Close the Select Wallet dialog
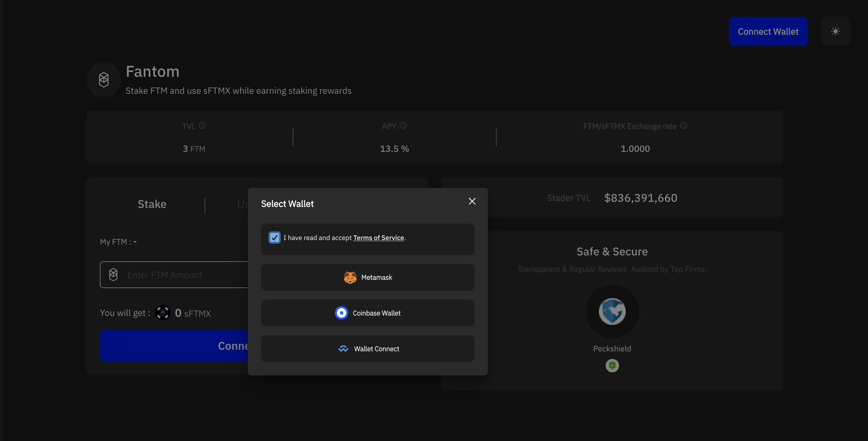This screenshot has width=868, height=441. pyautogui.click(x=472, y=201)
